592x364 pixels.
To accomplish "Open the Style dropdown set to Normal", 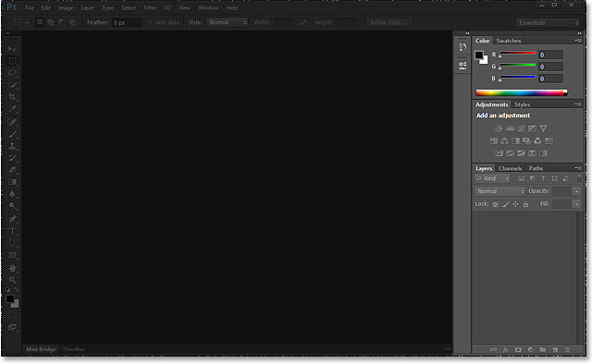I will (227, 22).
